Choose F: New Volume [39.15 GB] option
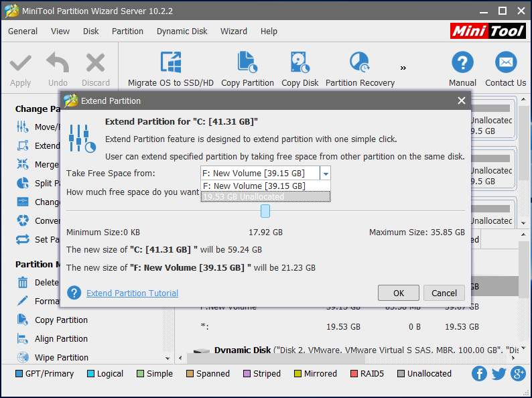The image size is (532, 398). 265,186
